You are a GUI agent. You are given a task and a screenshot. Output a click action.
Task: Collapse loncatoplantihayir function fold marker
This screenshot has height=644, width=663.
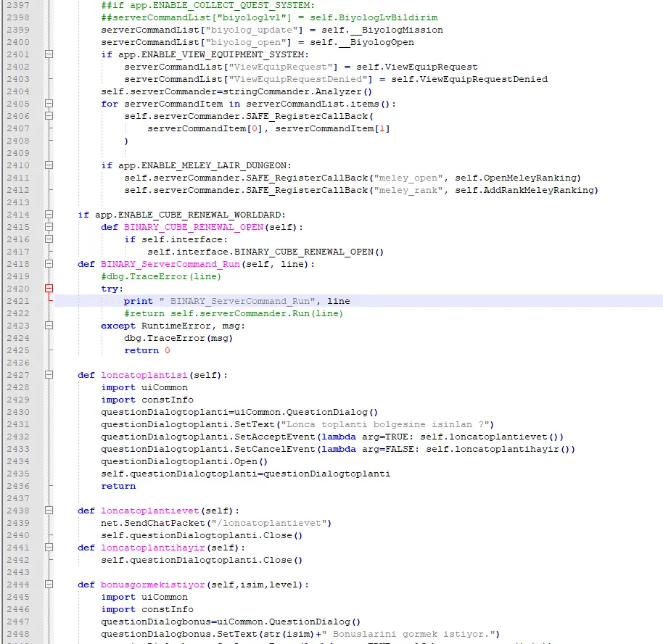[x=49, y=548]
